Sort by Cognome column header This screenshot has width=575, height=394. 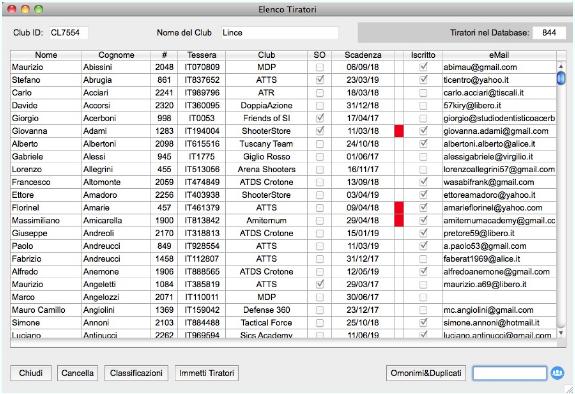[x=116, y=55]
